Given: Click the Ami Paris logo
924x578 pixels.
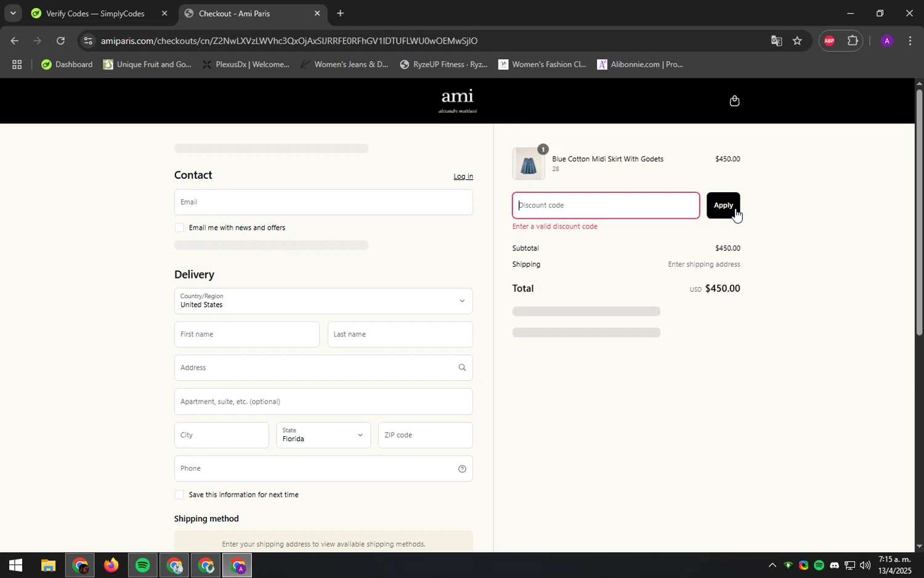Looking at the screenshot, I should pos(457,101).
